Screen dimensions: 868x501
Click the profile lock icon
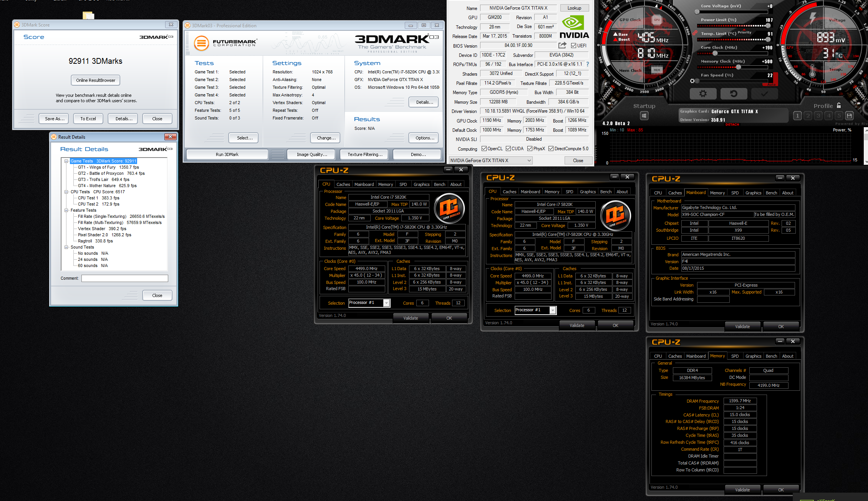pyautogui.click(x=839, y=105)
